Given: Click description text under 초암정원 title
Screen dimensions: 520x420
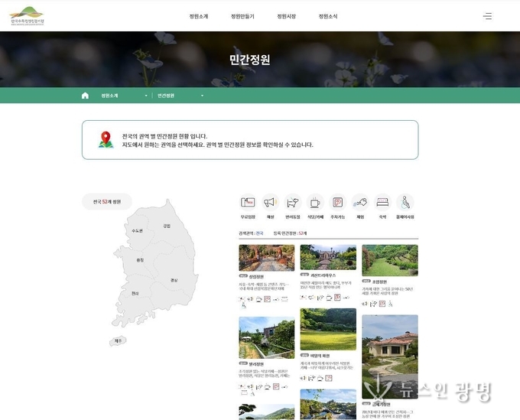Looking at the screenshot, I should point(388,291).
